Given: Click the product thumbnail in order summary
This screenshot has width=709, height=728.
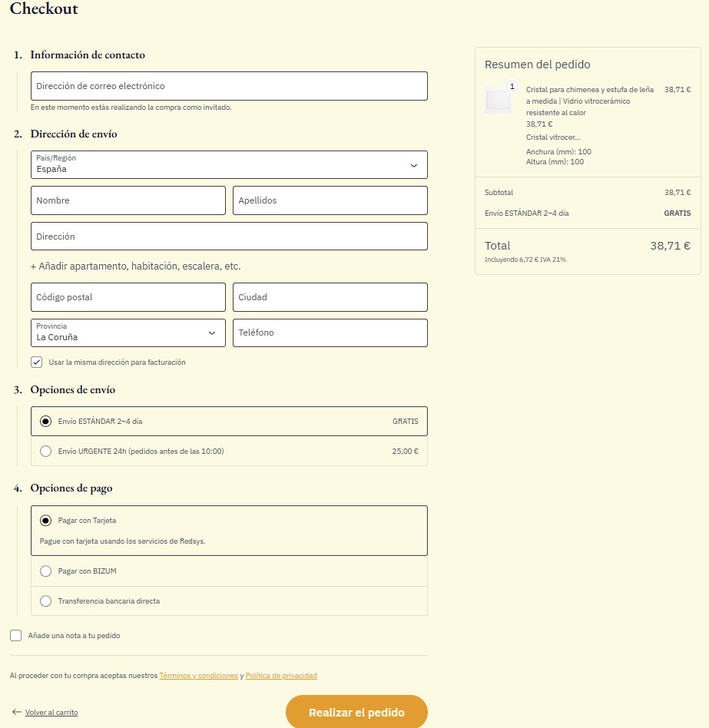Looking at the screenshot, I should pyautogui.click(x=498, y=101).
